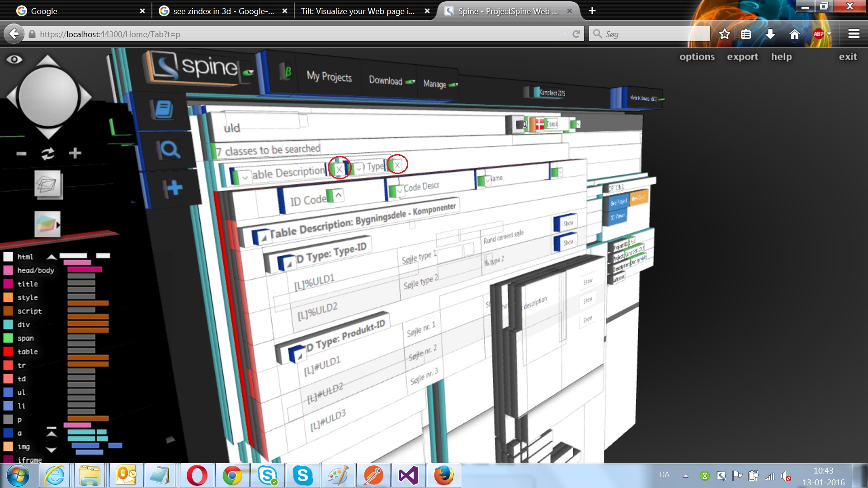Viewport: 868px width, 488px height.
Task: Click the help link
Action: 781,57
